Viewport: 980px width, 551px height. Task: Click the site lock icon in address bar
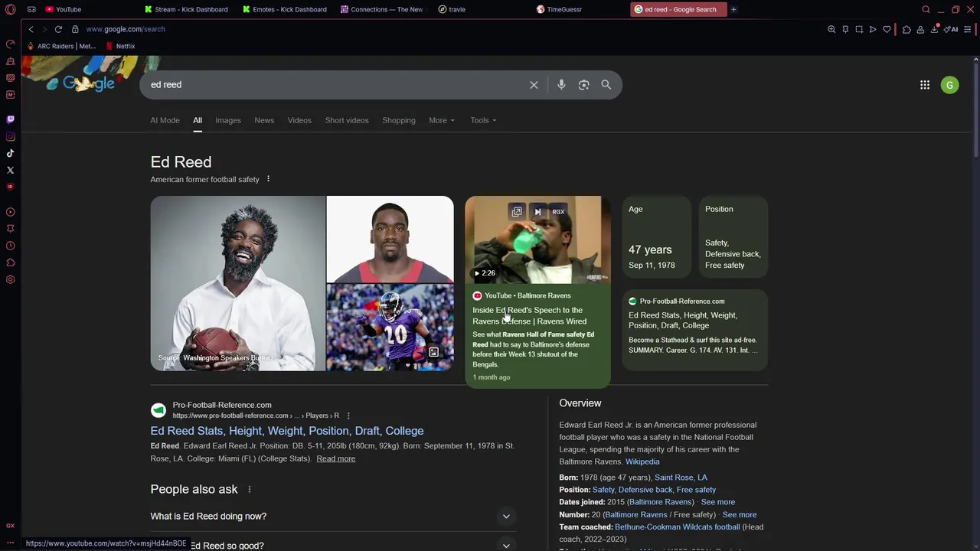pyautogui.click(x=75, y=29)
